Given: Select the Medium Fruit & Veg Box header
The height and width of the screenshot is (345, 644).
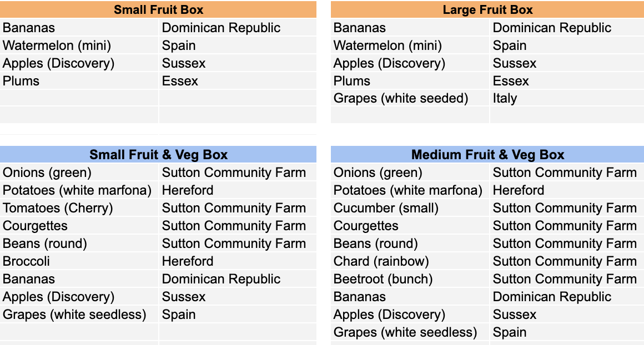Looking at the screenshot, I should (487, 155).
